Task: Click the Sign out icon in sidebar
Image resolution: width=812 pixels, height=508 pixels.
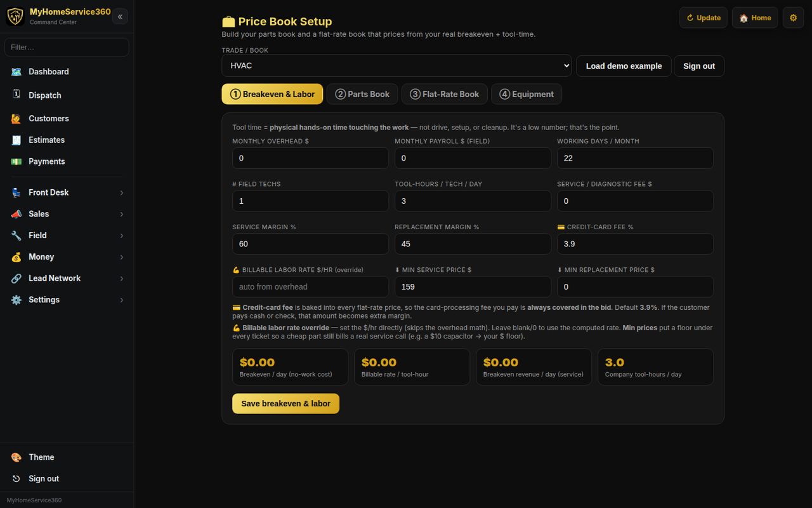Action: tap(16, 479)
